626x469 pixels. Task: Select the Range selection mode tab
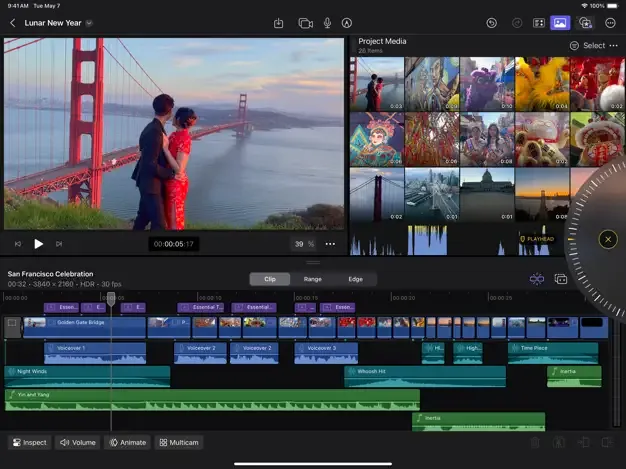click(x=313, y=279)
